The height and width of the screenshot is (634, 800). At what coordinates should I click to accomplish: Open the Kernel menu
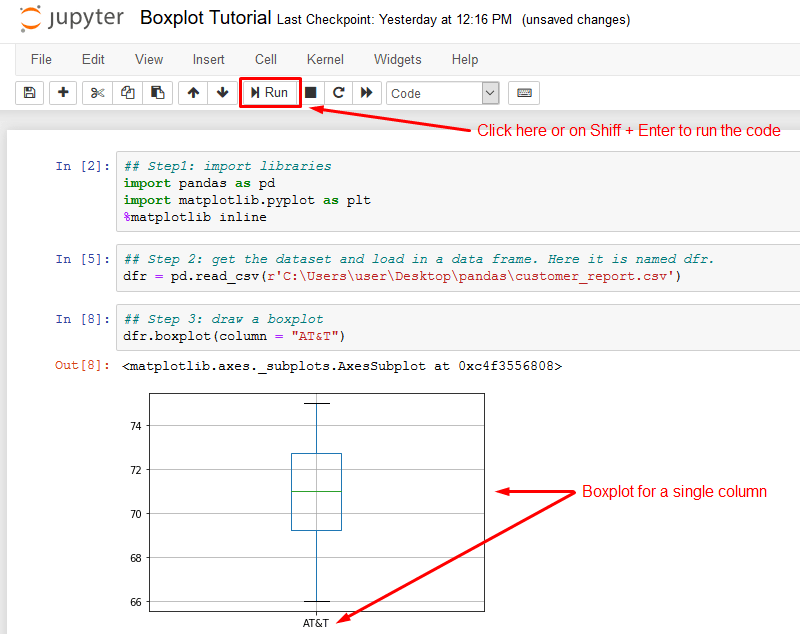325,60
